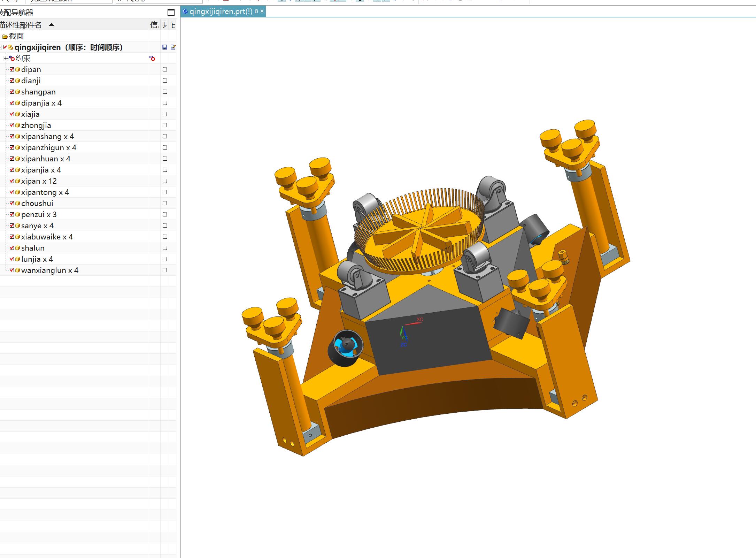
Task: Uncheck the dipan component checkbox
Action: click(x=12, y=69)
